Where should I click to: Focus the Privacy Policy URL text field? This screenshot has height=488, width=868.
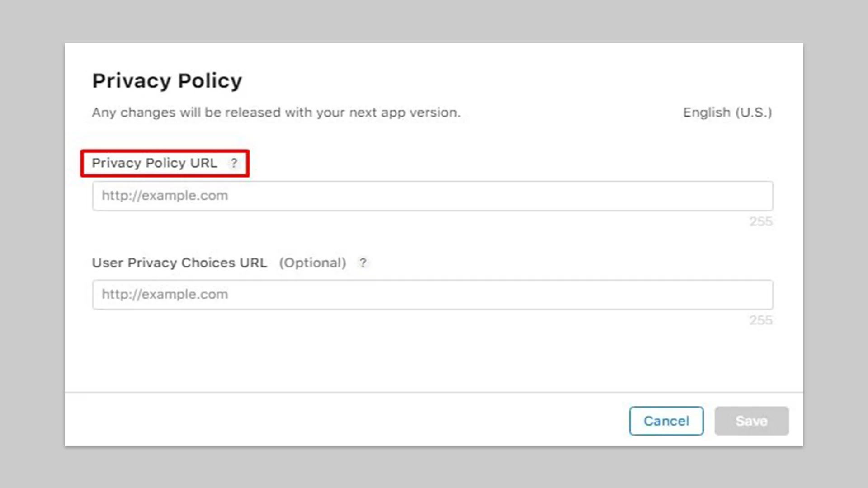click(x=432, y=196)
